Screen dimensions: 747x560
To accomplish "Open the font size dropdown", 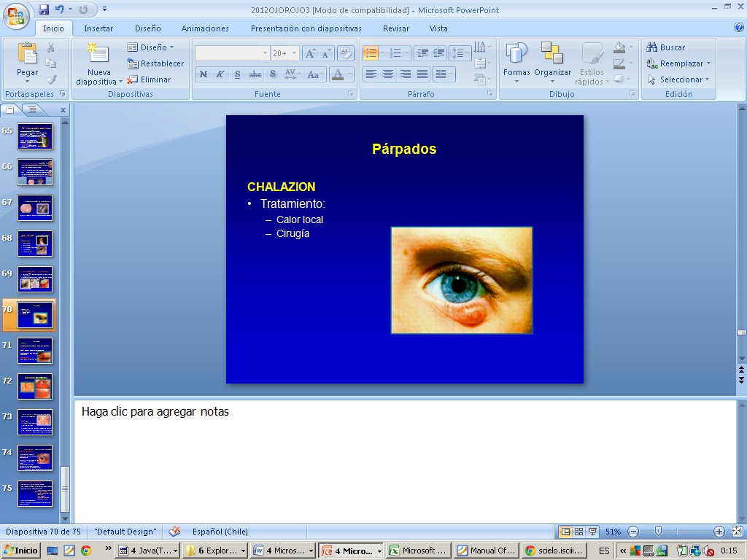I will (x=295, y=53).
